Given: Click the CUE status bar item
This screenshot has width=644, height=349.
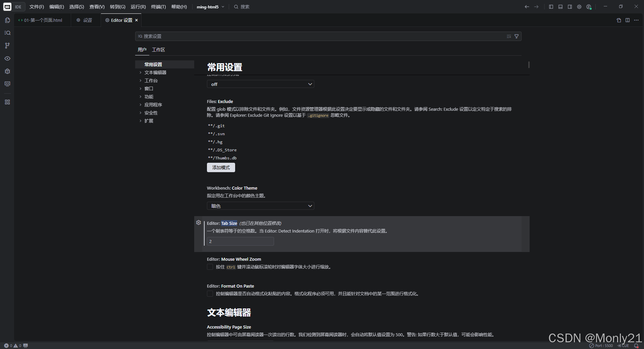Looking at the screenshot, I should pyautogui.click(x=623, y=346).
